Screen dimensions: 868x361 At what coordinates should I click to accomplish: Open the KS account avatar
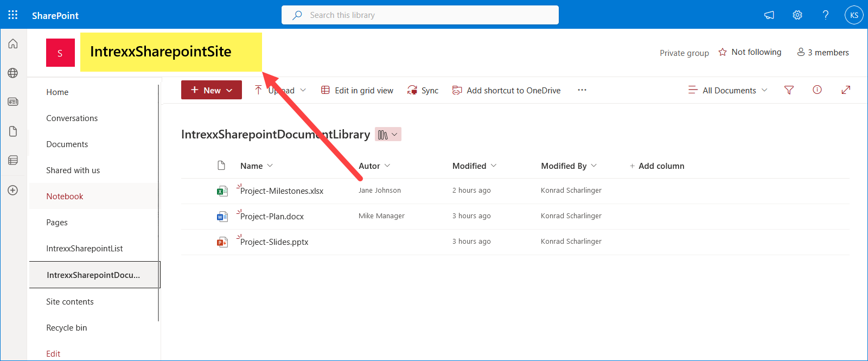click(x=854, y=15)
